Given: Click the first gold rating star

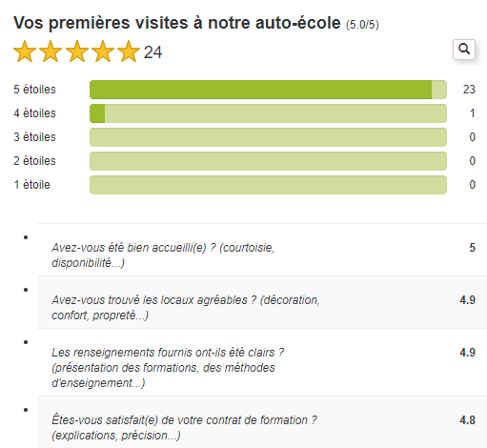Looking at the screenshot, I should (25, 51).
